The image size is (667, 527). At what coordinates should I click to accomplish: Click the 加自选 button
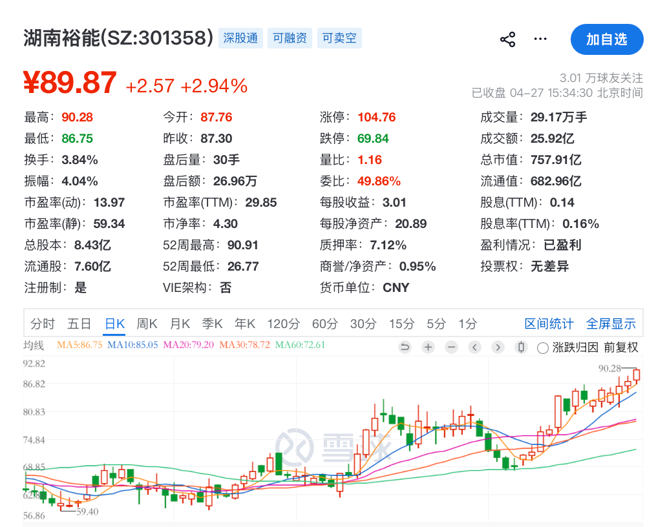[x=606, y=39]
